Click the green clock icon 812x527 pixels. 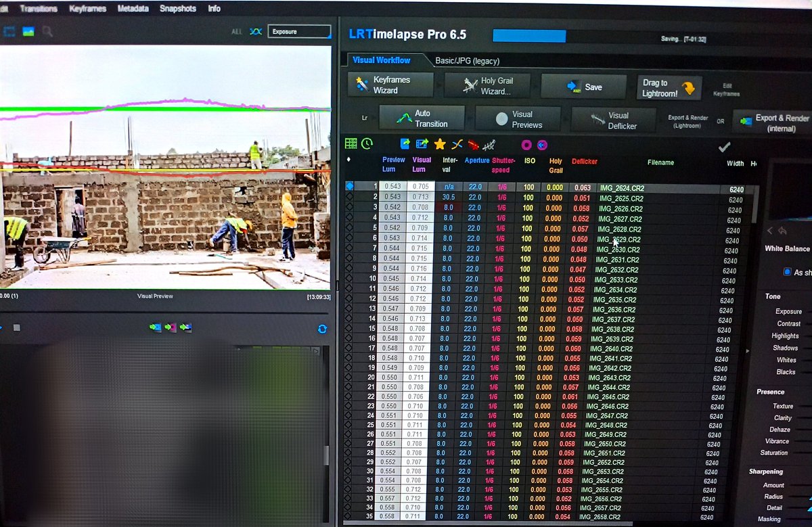pyautogui.click(x=367, y=143)
